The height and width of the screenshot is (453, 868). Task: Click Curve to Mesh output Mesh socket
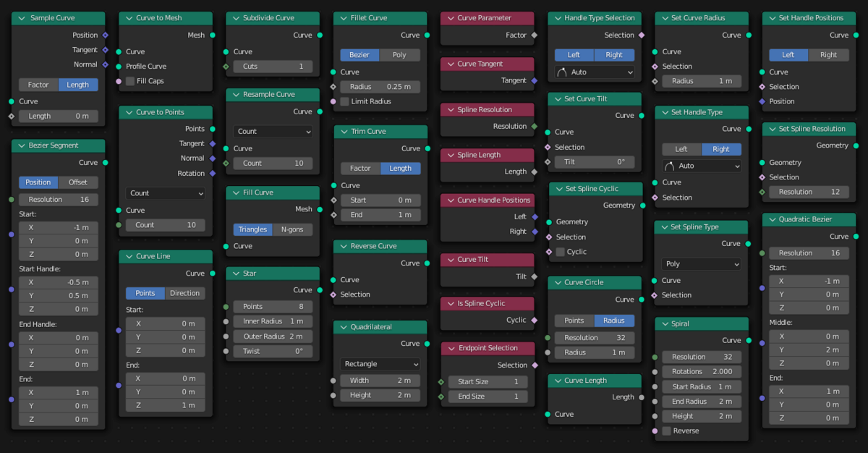point(213,35)
